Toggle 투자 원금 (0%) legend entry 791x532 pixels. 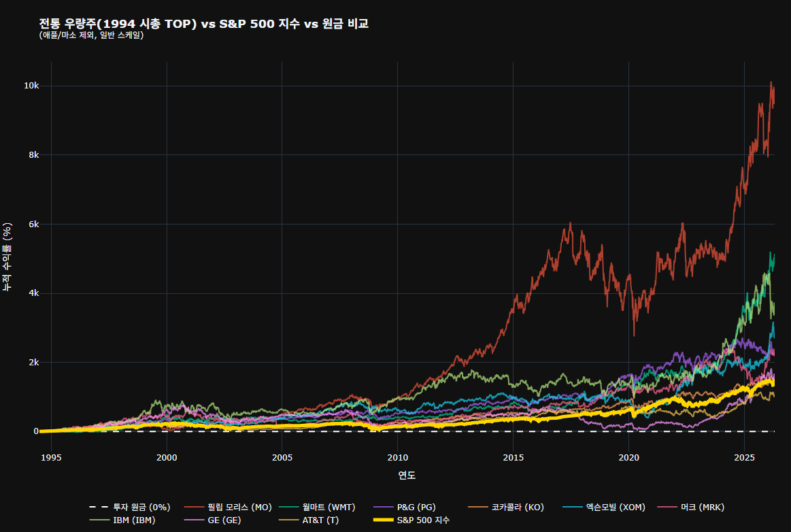click(x=130, y=508)
